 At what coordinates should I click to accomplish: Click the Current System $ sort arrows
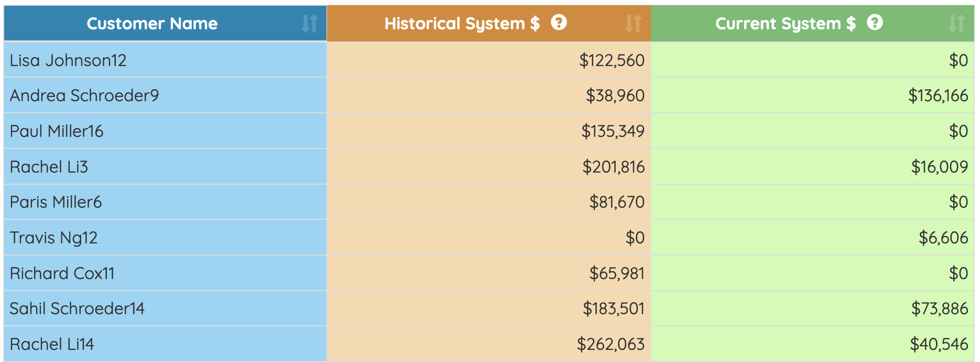coord(957,24)
